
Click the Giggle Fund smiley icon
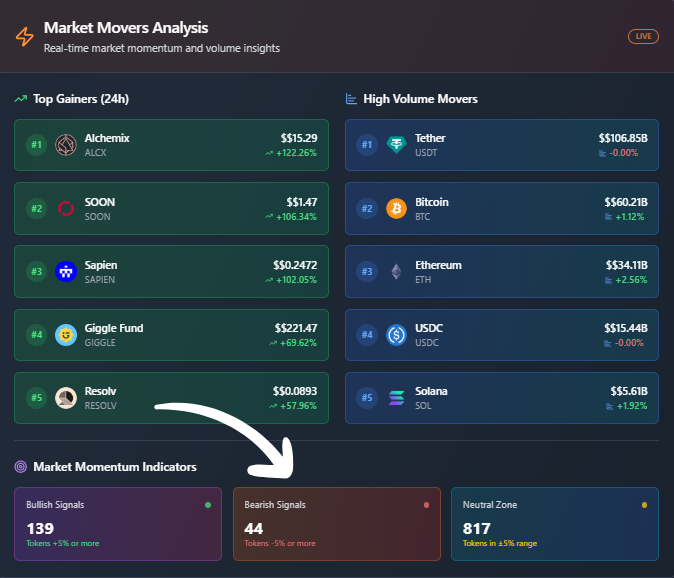pyautogui.click(x=66, y=335)
